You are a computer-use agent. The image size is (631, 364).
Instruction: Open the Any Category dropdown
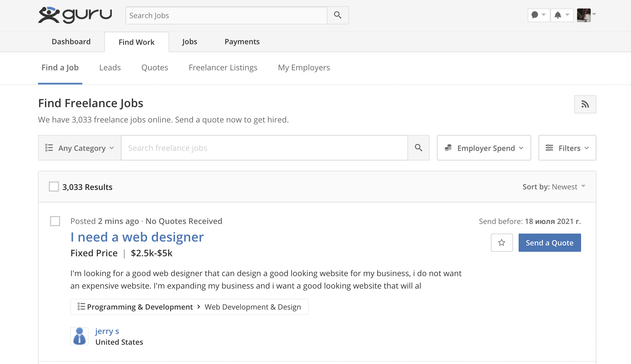80,148
